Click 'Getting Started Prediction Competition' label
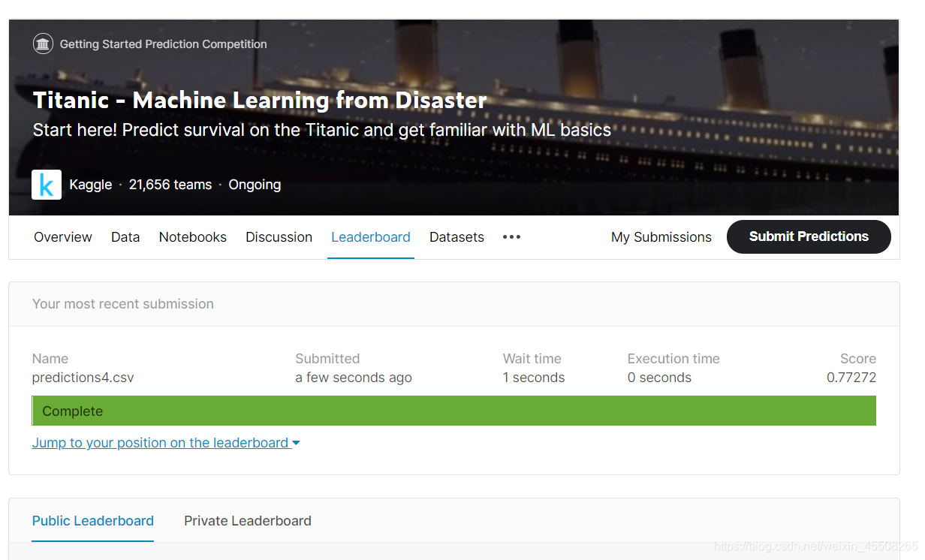The height and width of the screenshot is (560, 925). (x=163, y=44)
